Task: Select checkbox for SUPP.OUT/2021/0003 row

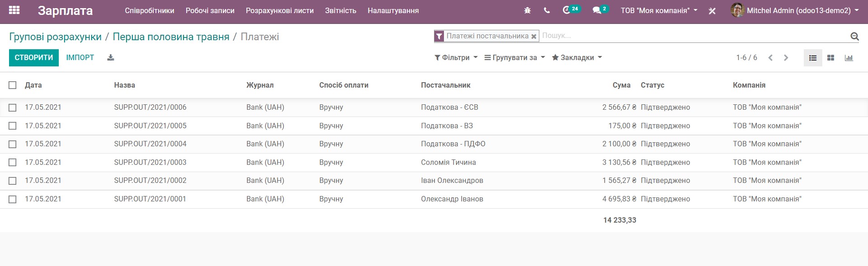Action: pos(13,162)
